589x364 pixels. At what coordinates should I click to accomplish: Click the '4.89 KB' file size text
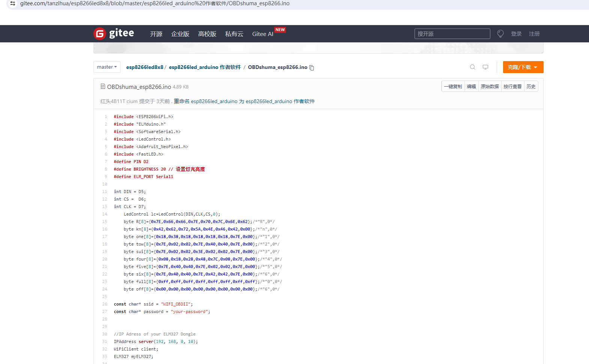click(x=180, y=87)
